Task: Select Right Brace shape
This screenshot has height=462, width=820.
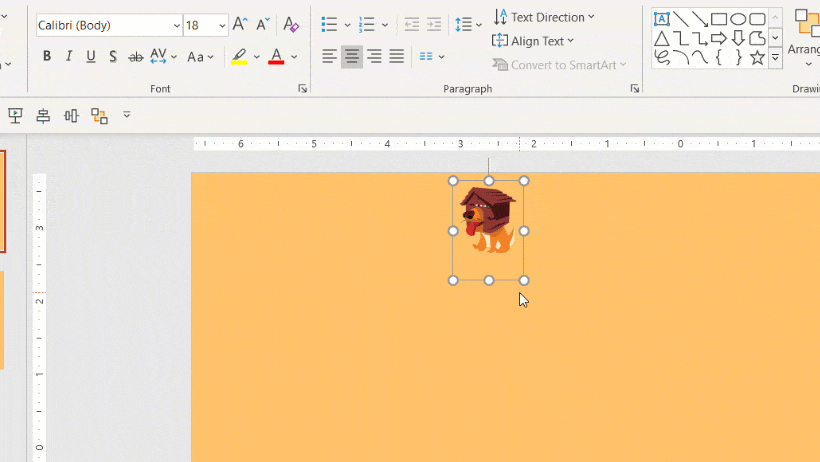Action: pos(738,57)
